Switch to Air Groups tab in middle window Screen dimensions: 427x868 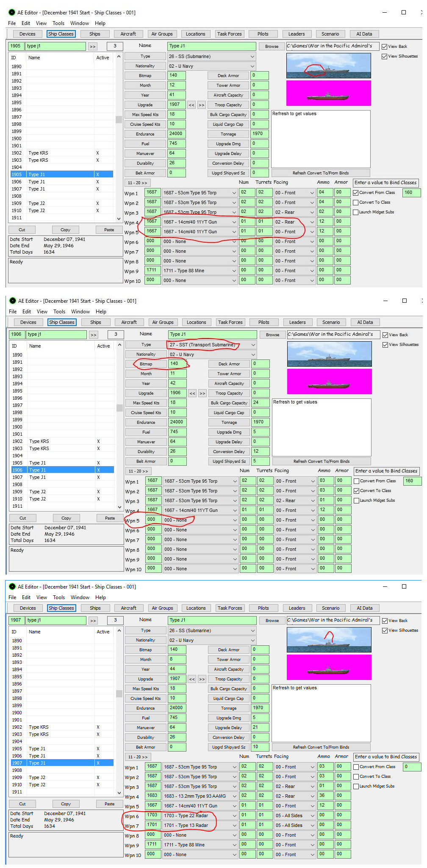pos(163,322)
